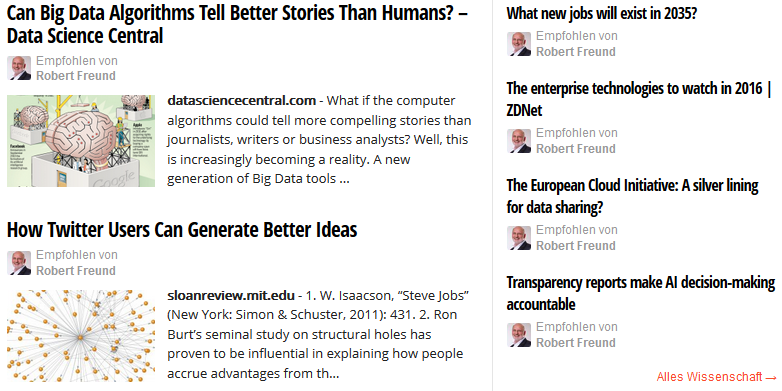
Task: Click the sloanreview.mit.edu source link
Action: (x=231, y=295)
